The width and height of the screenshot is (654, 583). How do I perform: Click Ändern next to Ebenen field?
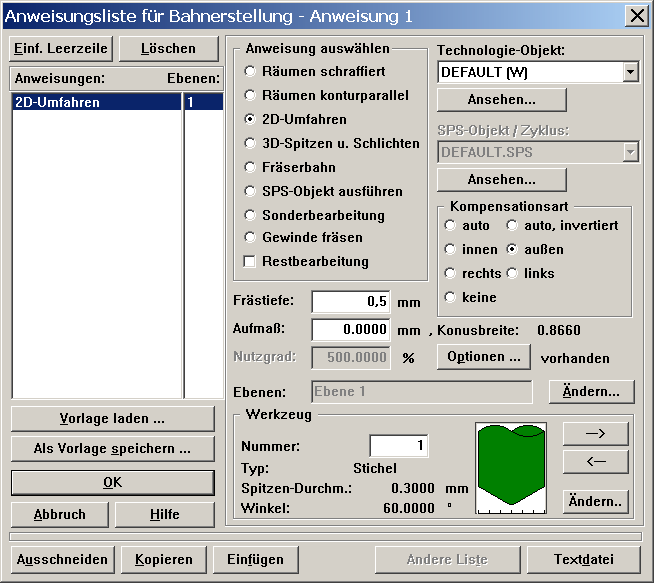(591, 391)
